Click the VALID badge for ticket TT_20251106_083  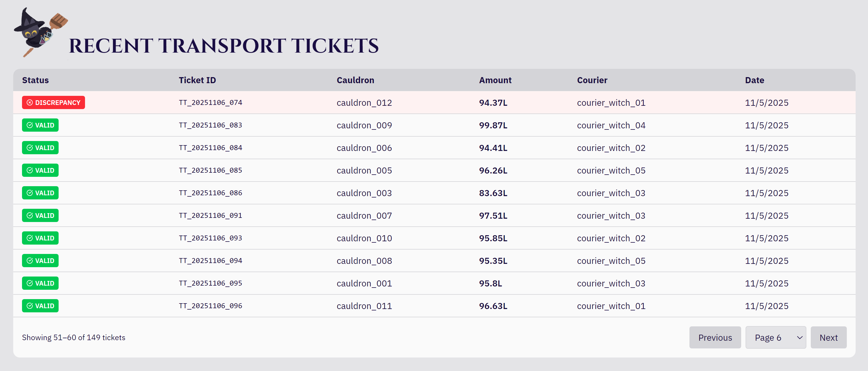coord(40,125)
